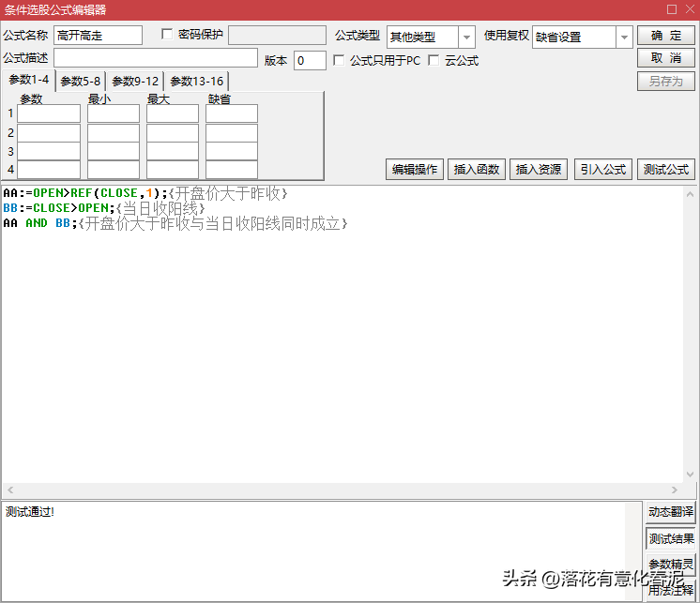Click the disabled password input box
This screenshot has height=603, width=700.
click(277, 36)
